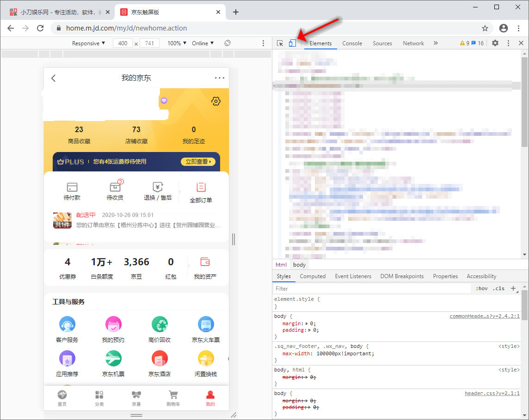The width and height of the screenshot is (529, 420).
Task: Open the Chrome profile avatar
Action: 504,28
